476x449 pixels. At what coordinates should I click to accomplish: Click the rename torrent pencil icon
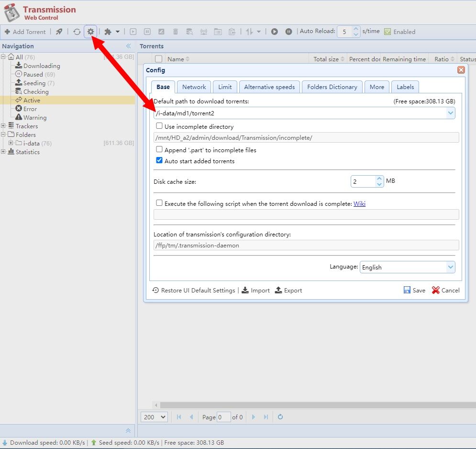pos(162,32)
